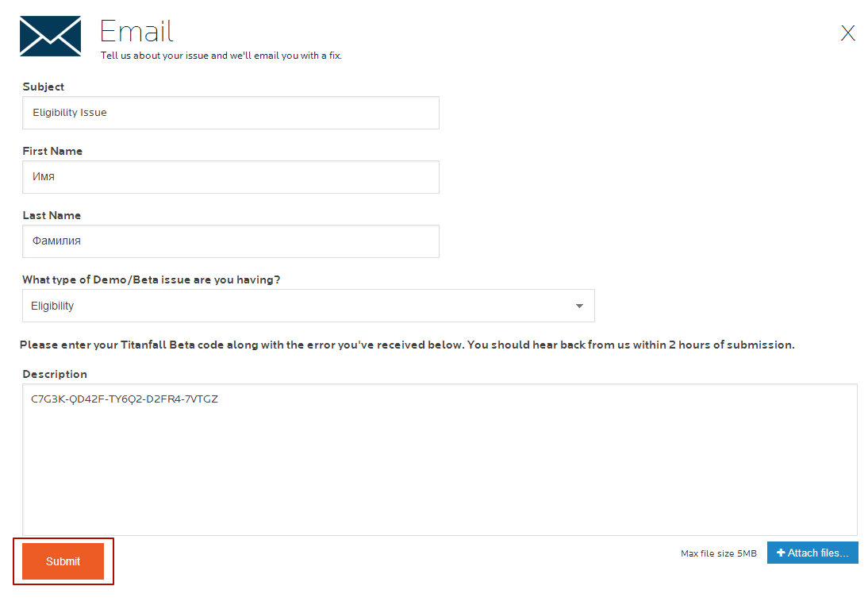Click the plus icon on Attach files
The image size is (868, 605).
point(781,553)
